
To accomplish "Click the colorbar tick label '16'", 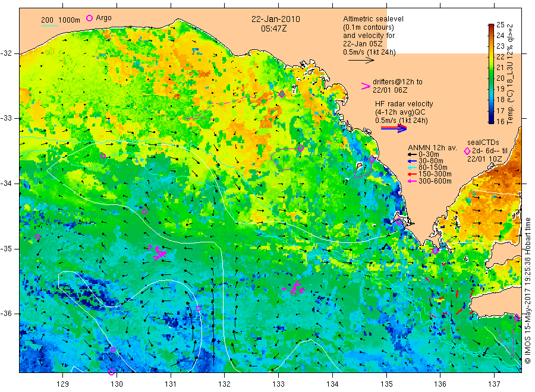I will point(500,121).
